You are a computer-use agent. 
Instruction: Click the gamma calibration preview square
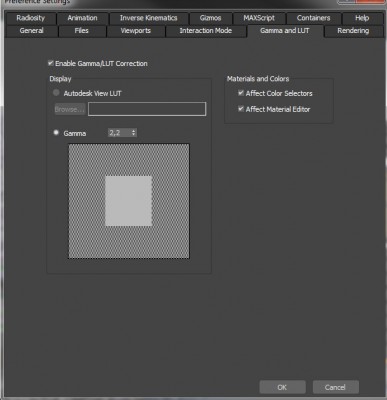click(x=129, y=201)
